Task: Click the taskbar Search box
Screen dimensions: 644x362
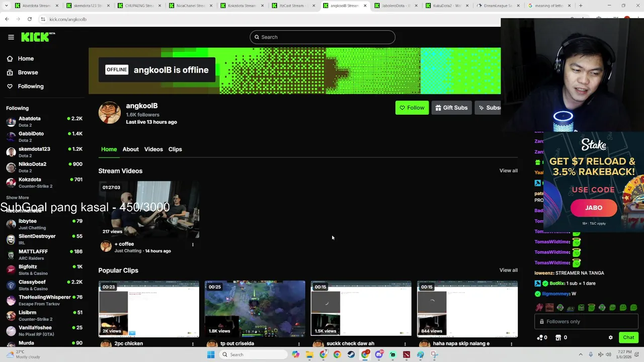Action: click(x=254, y=354)
